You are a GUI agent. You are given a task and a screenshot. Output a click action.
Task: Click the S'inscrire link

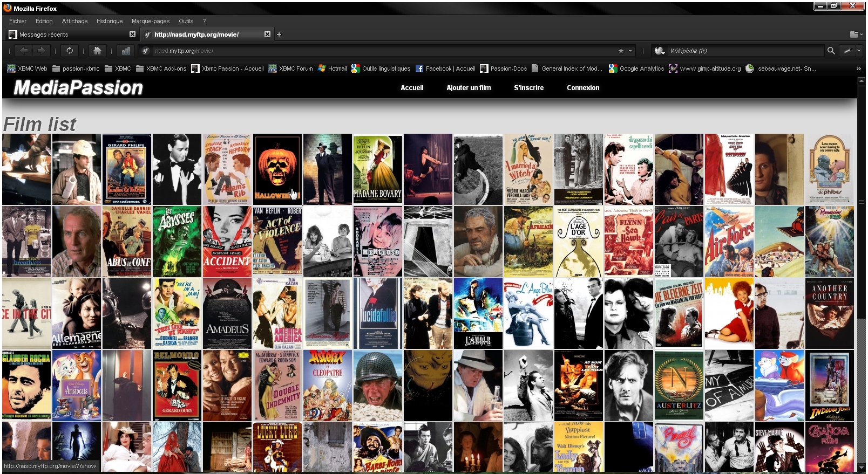(528, 88)
